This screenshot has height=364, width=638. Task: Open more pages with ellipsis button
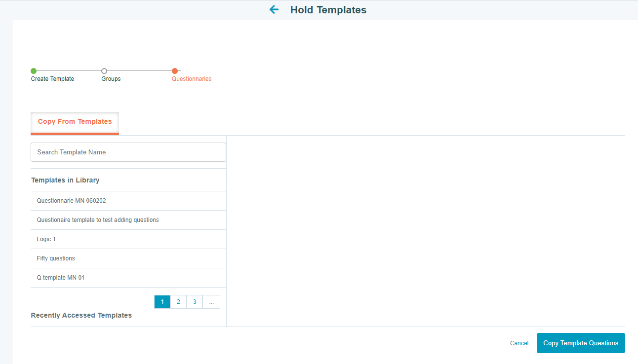[211, 302]
